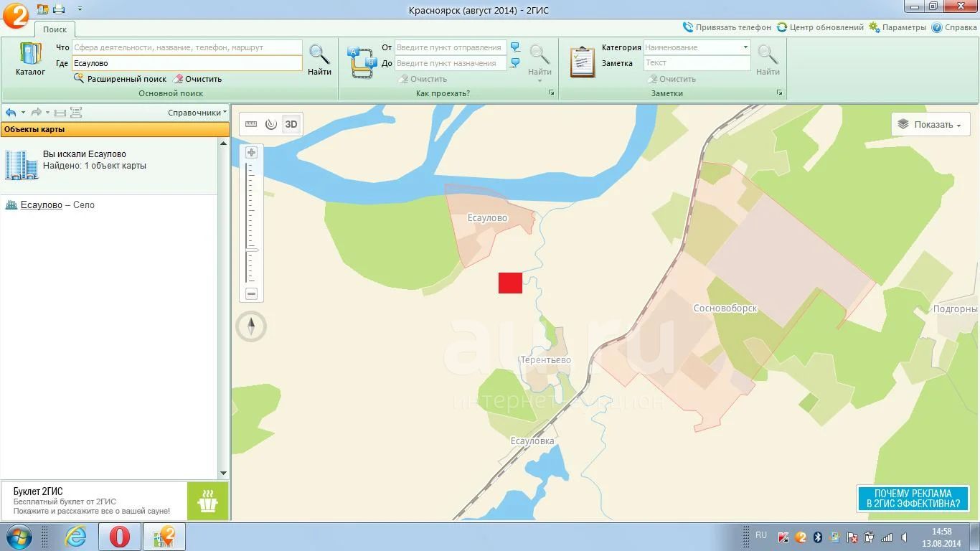Expand the Как проехать group dialog launcher

(x=552, y=93)
